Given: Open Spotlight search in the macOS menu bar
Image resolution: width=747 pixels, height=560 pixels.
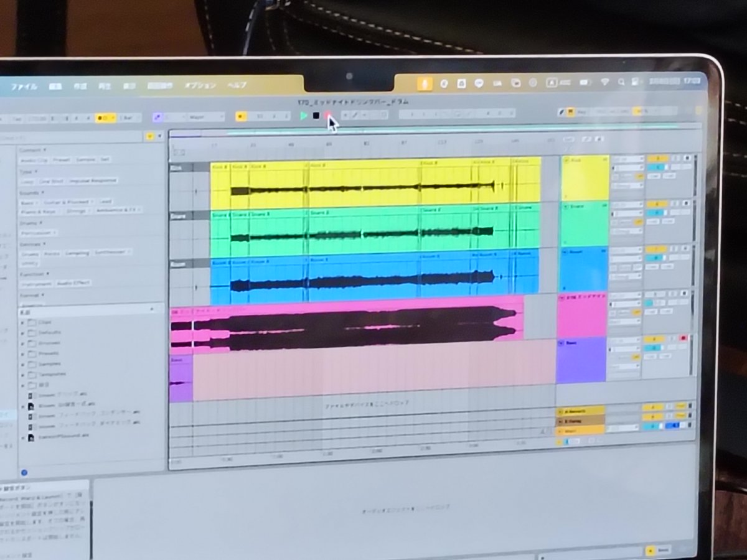Looking at the screenshot, I should (x=621, y=82).
